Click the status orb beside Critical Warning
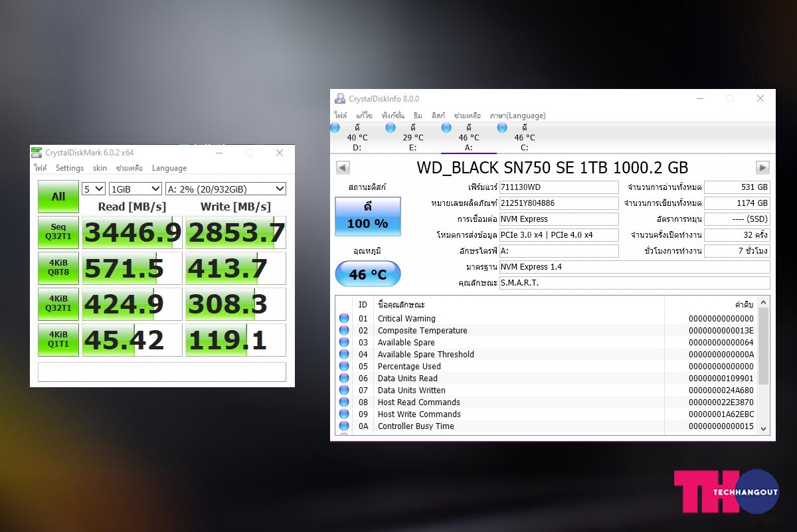 344,319
